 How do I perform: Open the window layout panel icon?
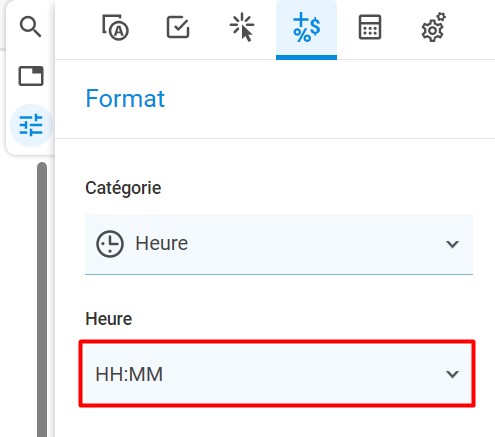click(x=31, y=76)
